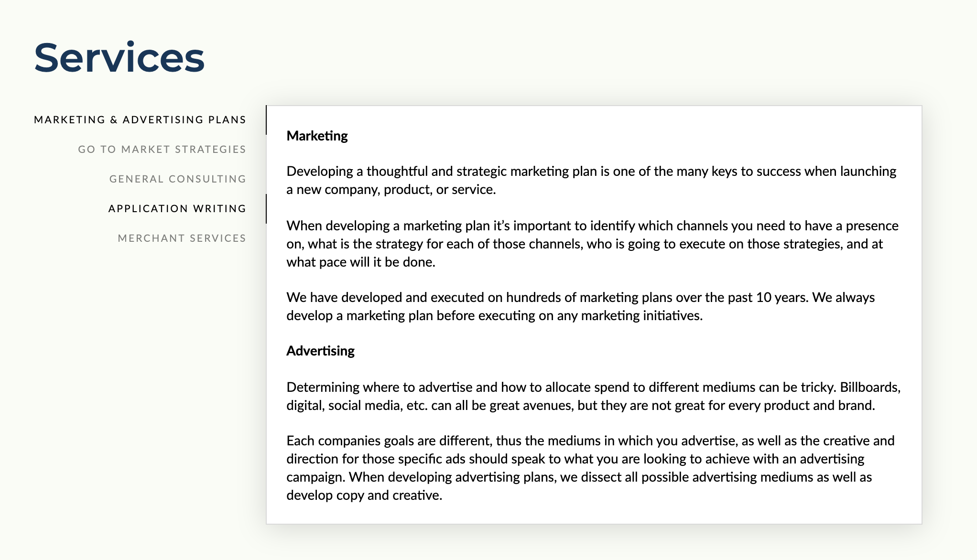Click the phrase "develop copy and creative"
Image resolution: width=977 pixels, height=560 pixels.
[363, 495]
